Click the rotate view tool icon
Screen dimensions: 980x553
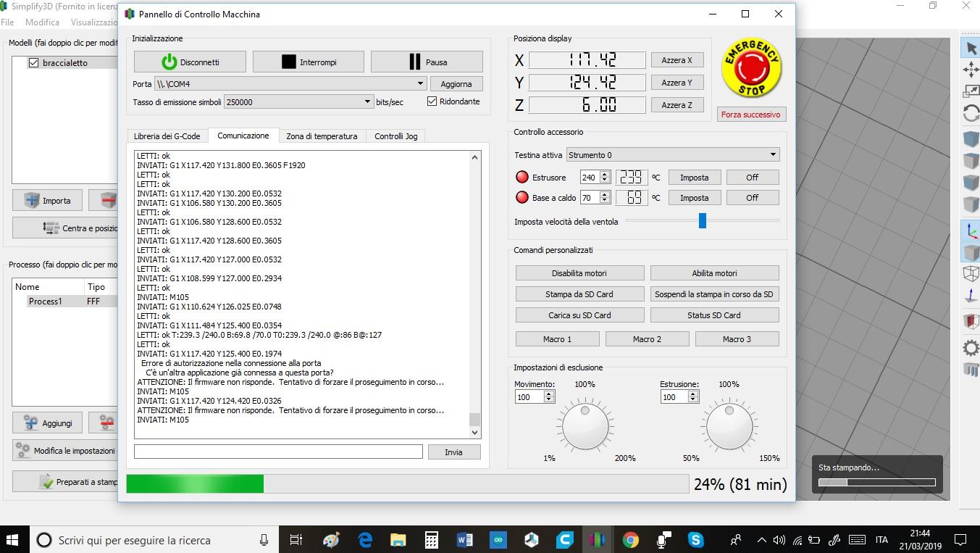point(971,114)
